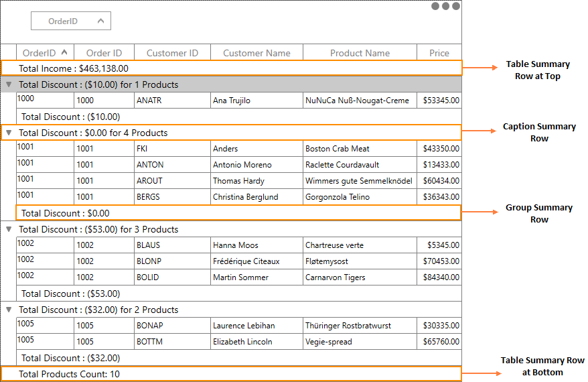Click the rightmost gray circle window button
This screenshot has width=588, height=382.
pos(456,6)
